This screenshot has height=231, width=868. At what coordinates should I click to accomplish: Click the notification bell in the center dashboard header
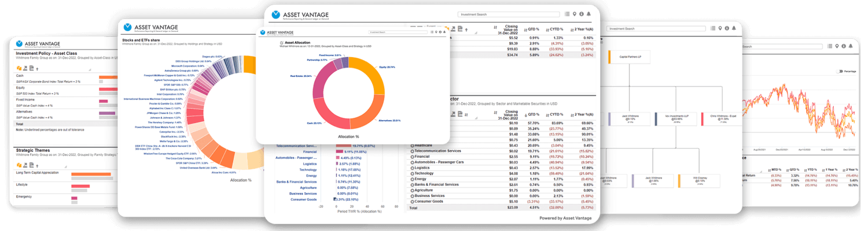[x=589, y=14]
